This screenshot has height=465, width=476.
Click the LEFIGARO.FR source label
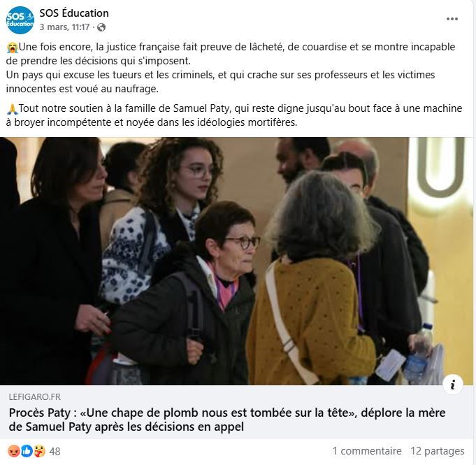point(35,397)
